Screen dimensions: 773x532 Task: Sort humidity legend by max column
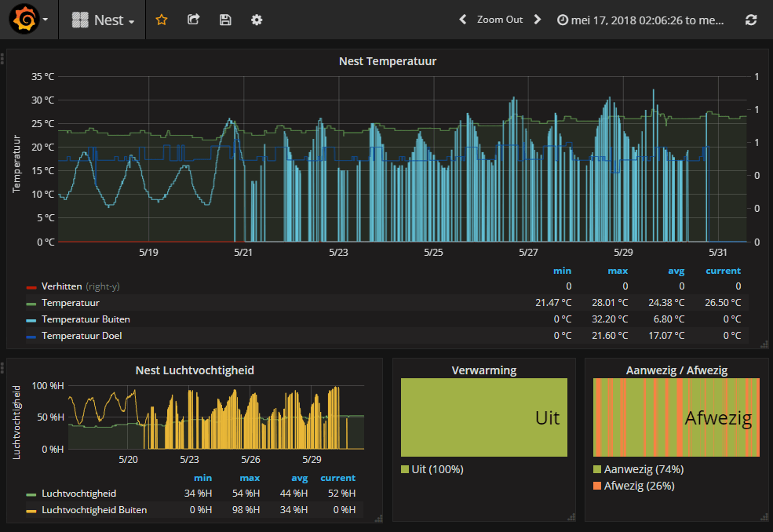tap(250, 478)
